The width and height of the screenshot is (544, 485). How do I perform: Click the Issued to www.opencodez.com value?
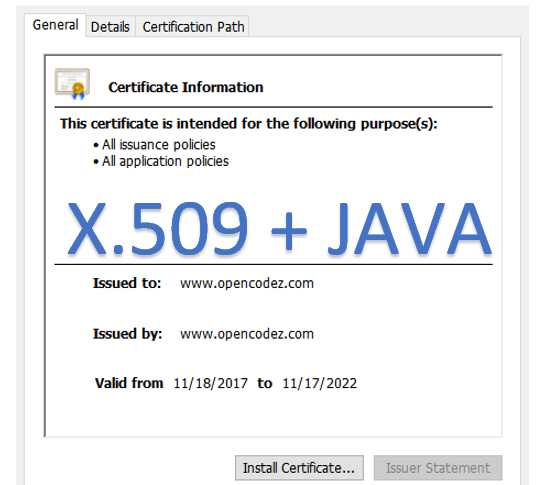click(x=247, y=283)
